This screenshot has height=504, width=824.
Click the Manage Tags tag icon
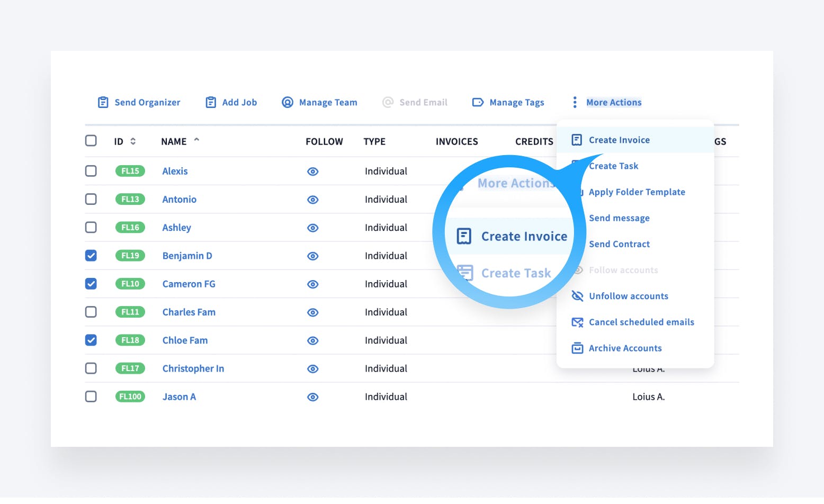[478, 102]
